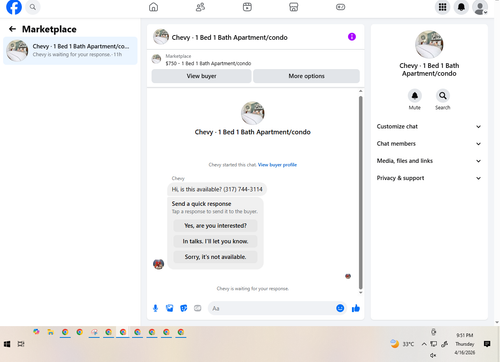Expand Media, files and links section
This screenshot has width=500, height=362.
(429, 161)
